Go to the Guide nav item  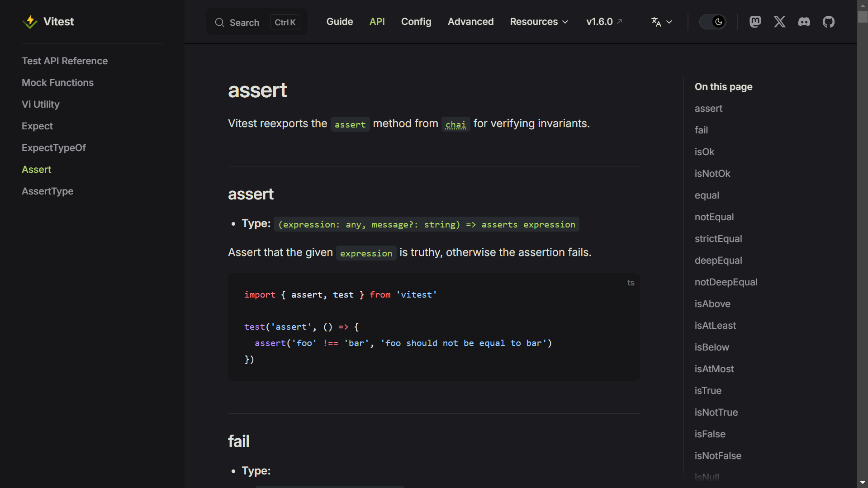[340, 22]
